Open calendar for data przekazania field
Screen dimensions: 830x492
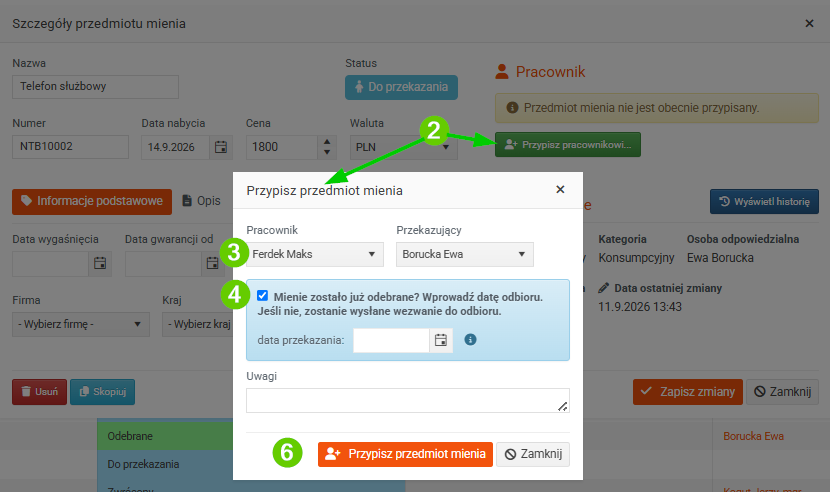pos(440,341)
